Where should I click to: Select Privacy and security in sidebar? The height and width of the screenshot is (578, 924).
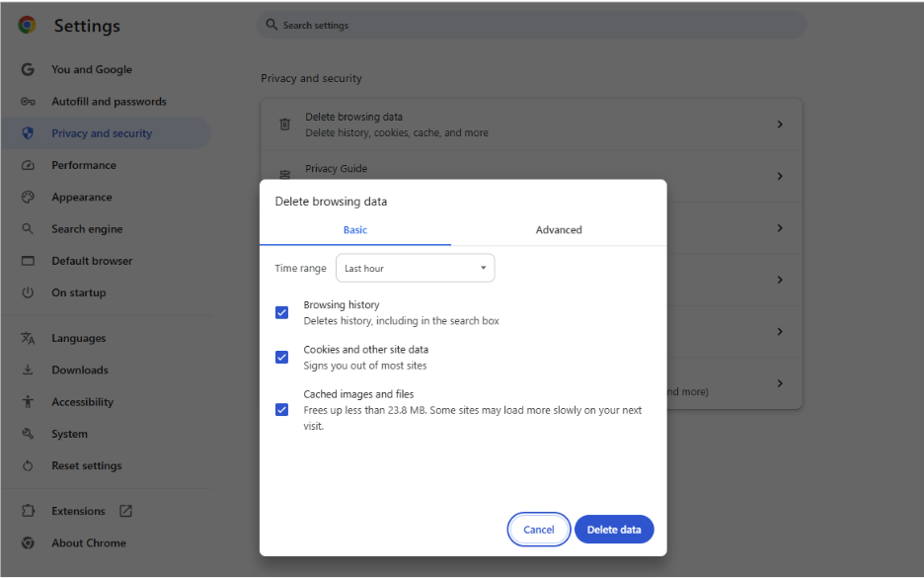click(x=106, y=133)
